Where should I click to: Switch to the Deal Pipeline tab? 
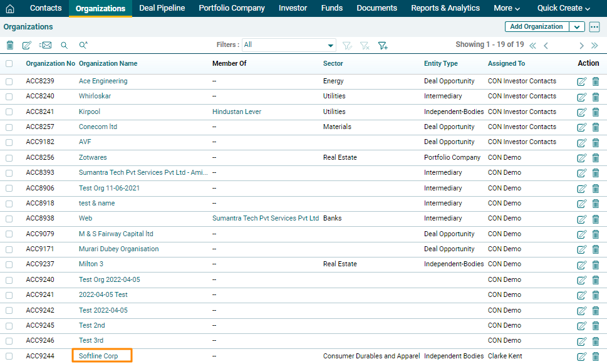162,8
